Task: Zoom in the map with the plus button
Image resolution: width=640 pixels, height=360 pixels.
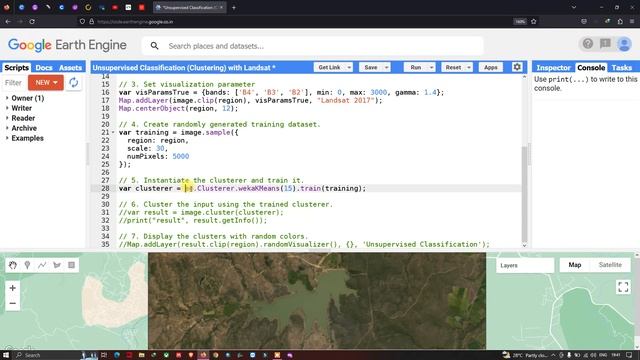Action: (13, 288)
